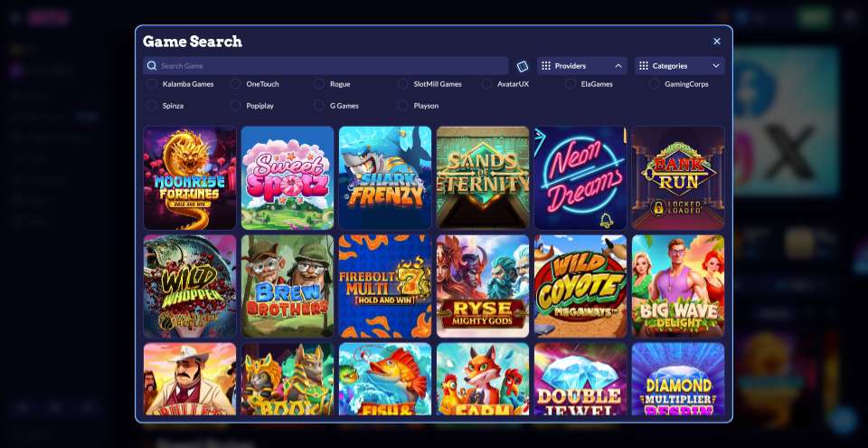
Task: Click the Search Game input field
Action: coord(325,66)
